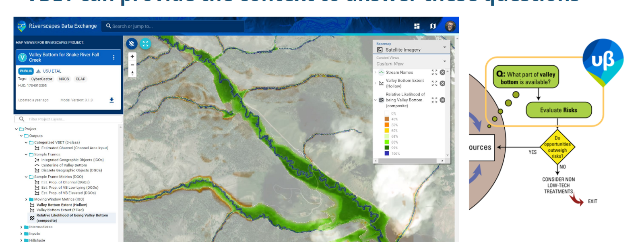The width and height of the screenshot is (644, 242).
Task: Open the project three-dot options menu
Action: click(114, 57)
